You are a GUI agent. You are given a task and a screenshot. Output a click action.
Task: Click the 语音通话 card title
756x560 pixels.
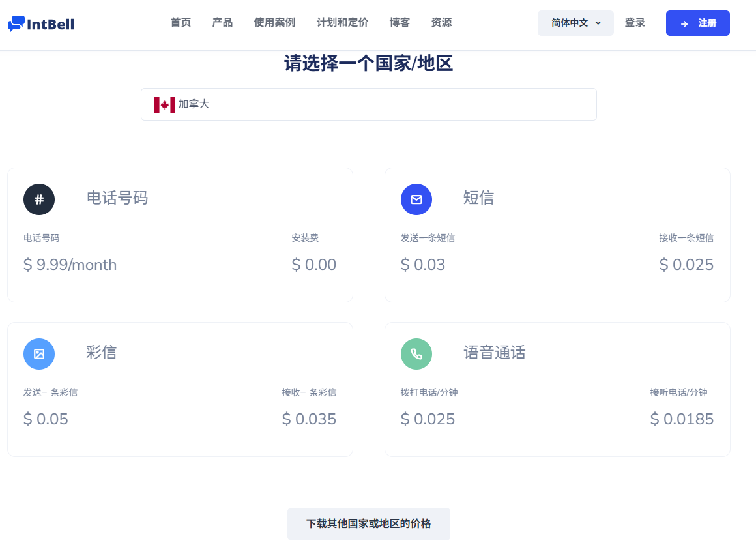point(495,352)
